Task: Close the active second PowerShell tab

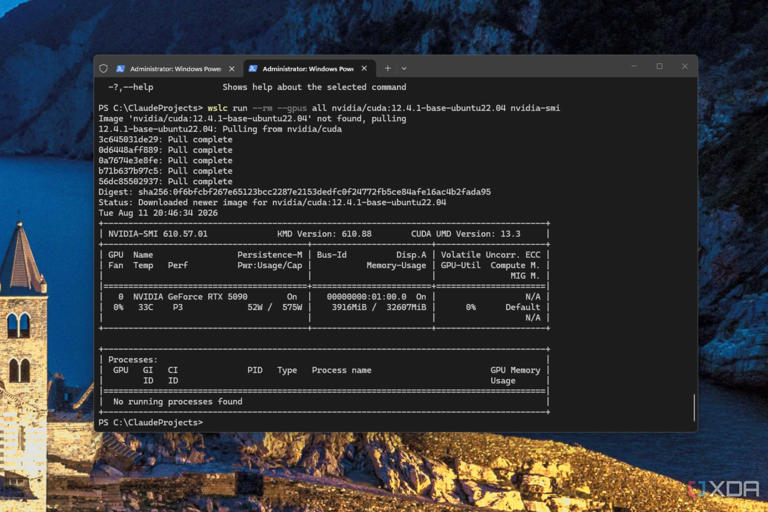Action: click(364, 69)
